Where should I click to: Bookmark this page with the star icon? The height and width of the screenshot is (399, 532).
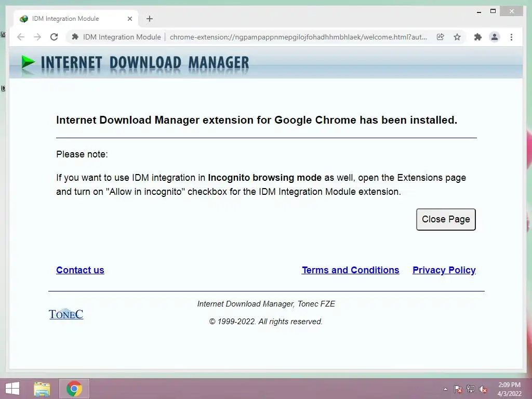point(457,37)
